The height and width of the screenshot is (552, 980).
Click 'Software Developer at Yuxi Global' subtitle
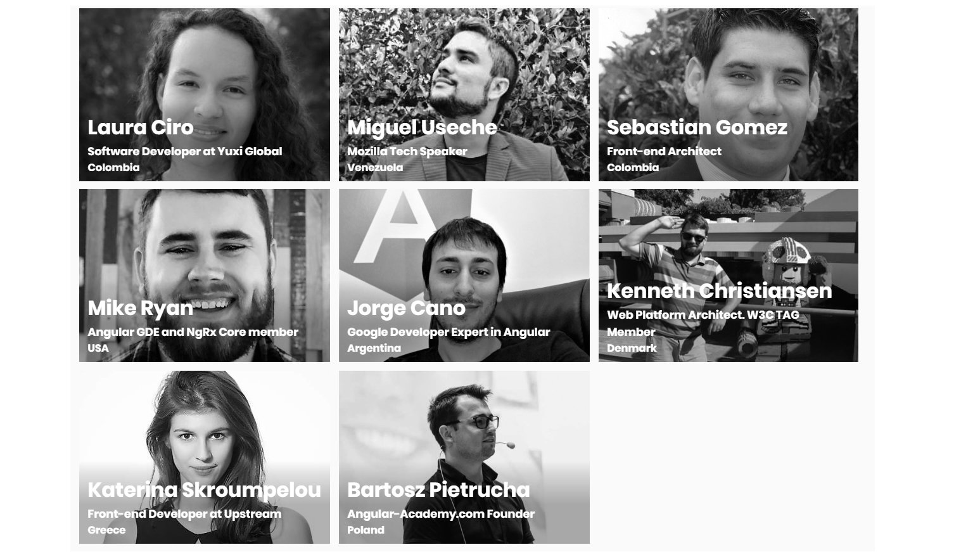tap(185, 151)
